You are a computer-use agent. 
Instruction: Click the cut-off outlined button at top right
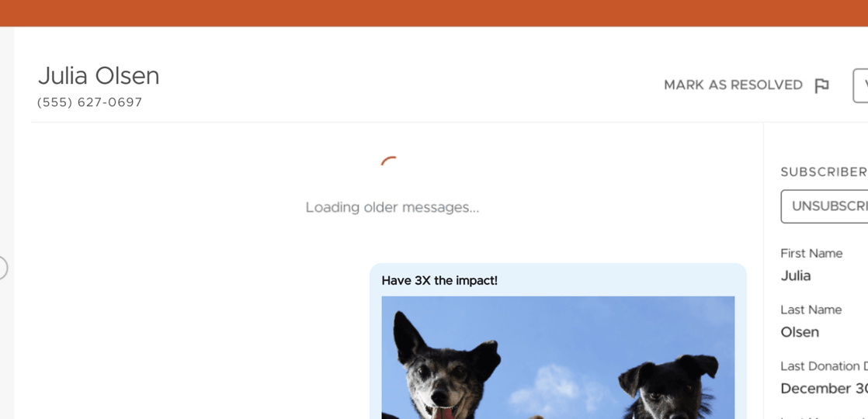click(860, 85)
